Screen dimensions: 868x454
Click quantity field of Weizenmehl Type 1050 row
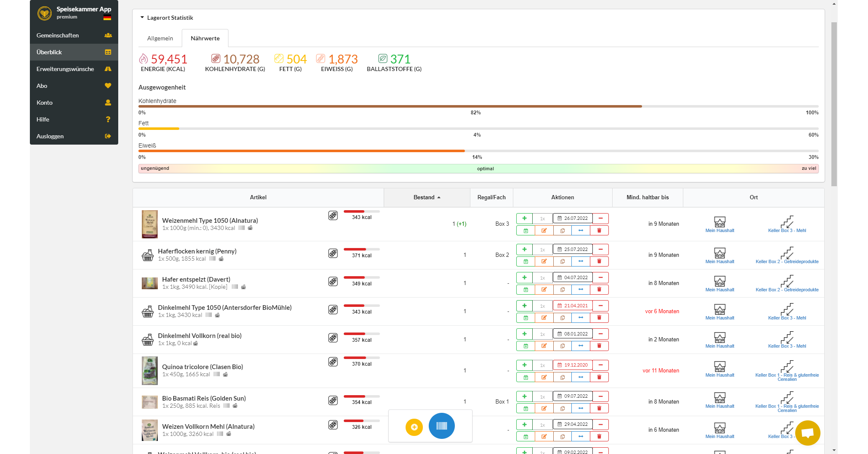click(542, 219)
